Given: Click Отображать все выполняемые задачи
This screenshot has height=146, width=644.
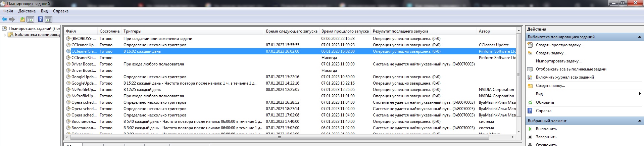Looking at the screenshot, I should (x=571, y=69).
